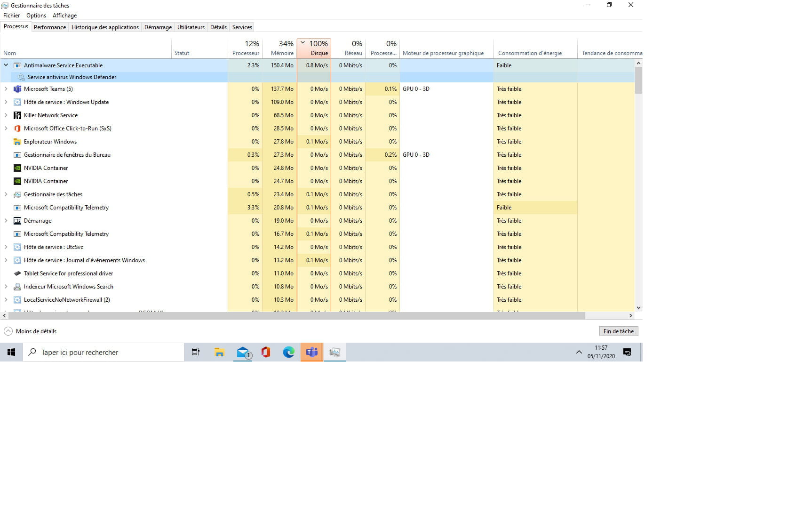
Task: Sort by Consommation d'énergie column header
Action: click(x=535, y=48)
